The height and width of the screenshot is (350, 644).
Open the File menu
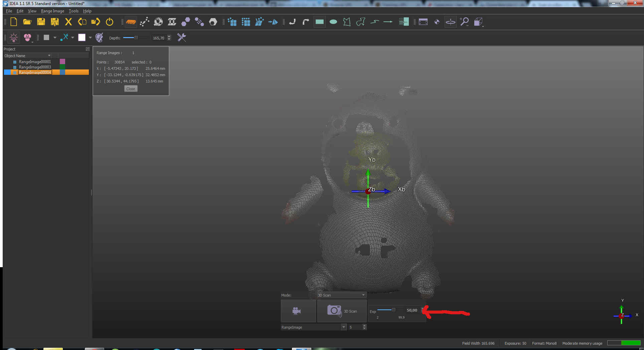9,11
